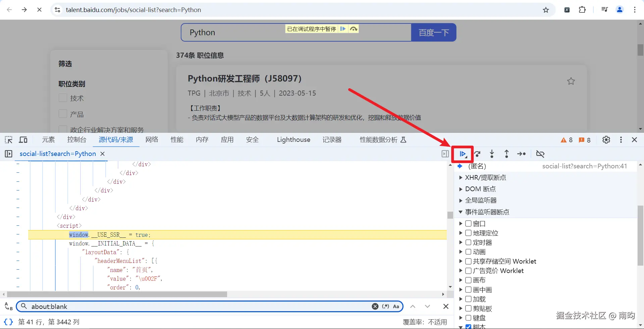Expand the XHR/提取断点 section
This screenshot has width=644, height=329.
[461, 178]
